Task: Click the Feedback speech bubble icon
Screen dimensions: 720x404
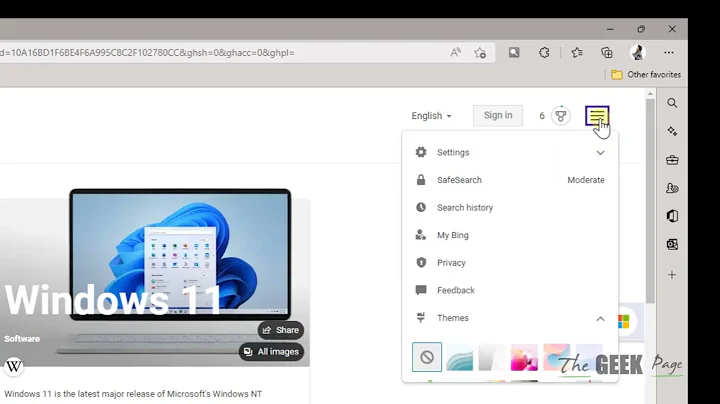Action: tap(421, 290)
